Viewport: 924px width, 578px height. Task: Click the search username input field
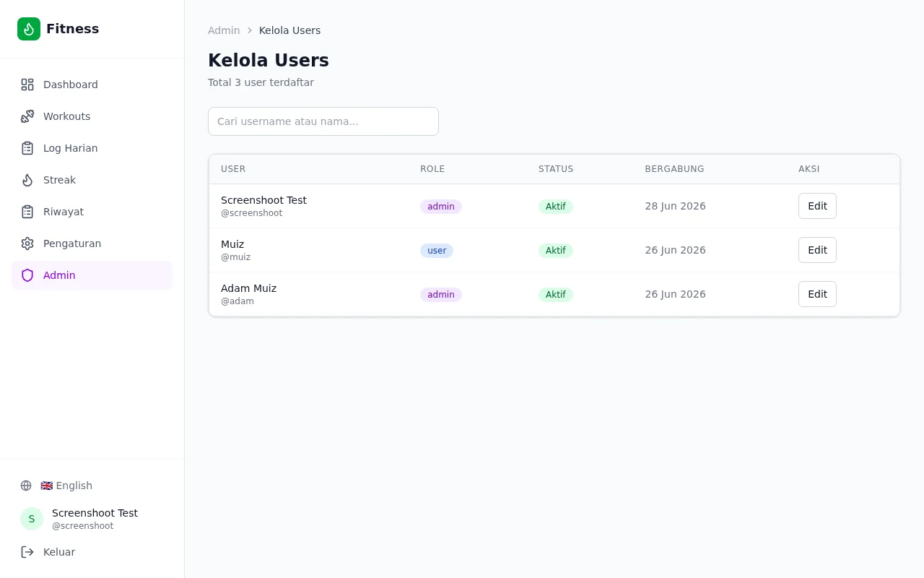(323, 121)
